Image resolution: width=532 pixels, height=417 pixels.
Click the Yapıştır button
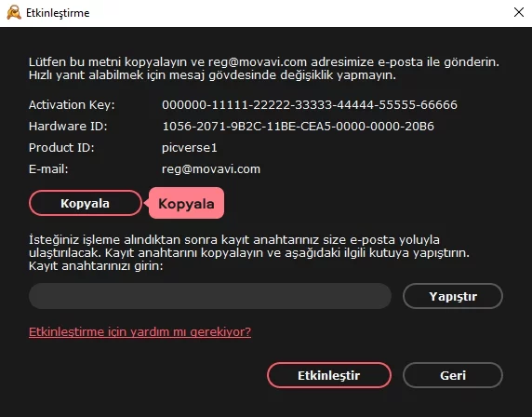click(453, 296)
